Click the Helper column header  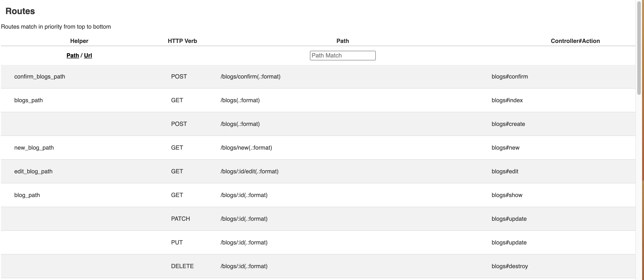click(x=79, y=41)
